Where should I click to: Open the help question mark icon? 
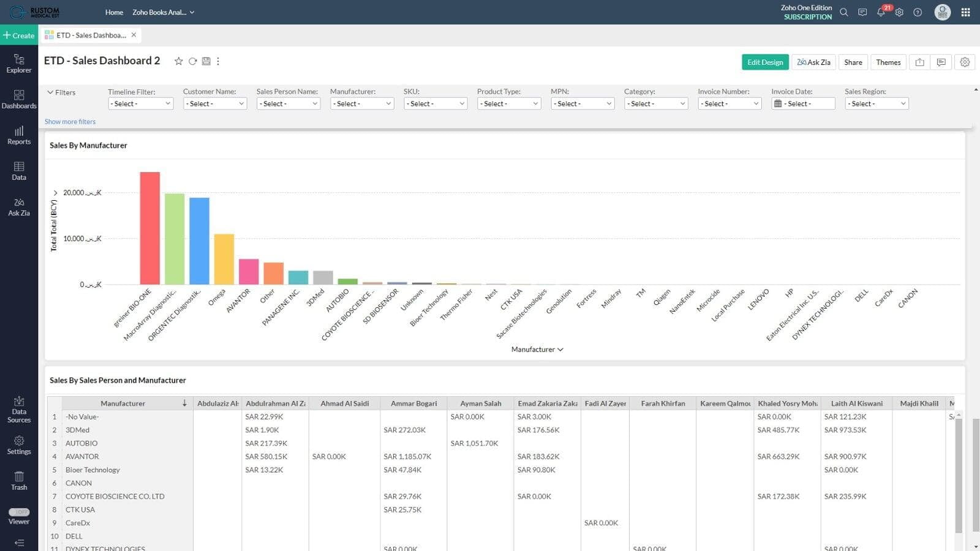coord(918,12)
